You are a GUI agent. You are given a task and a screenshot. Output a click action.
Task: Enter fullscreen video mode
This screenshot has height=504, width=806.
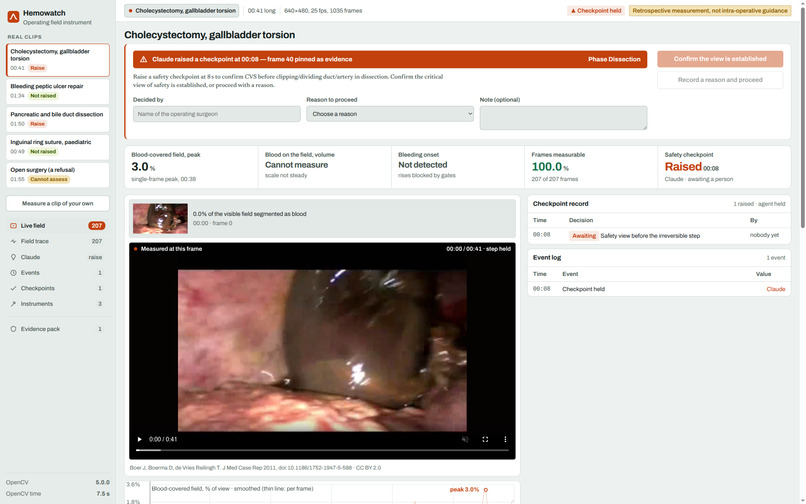(x=485, y=439)
